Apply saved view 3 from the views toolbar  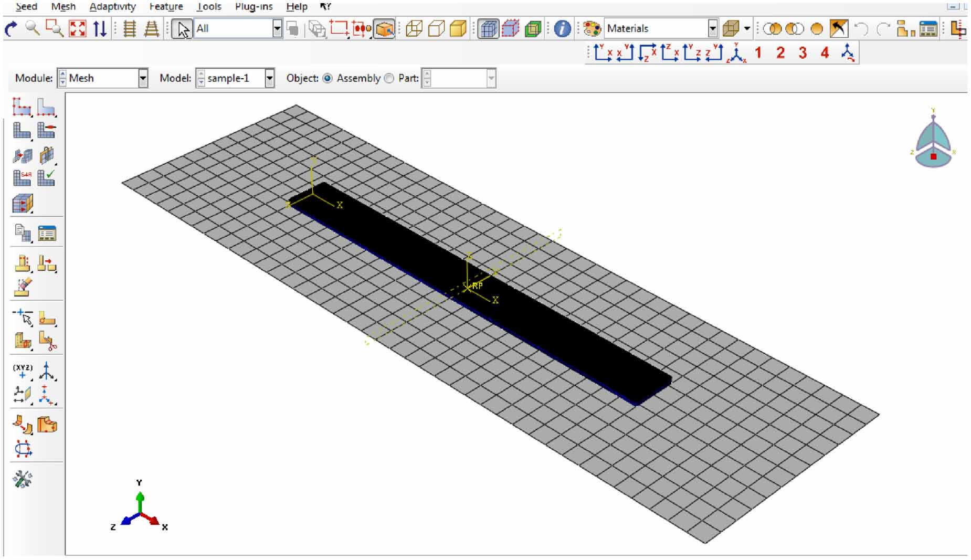(803, 52)
